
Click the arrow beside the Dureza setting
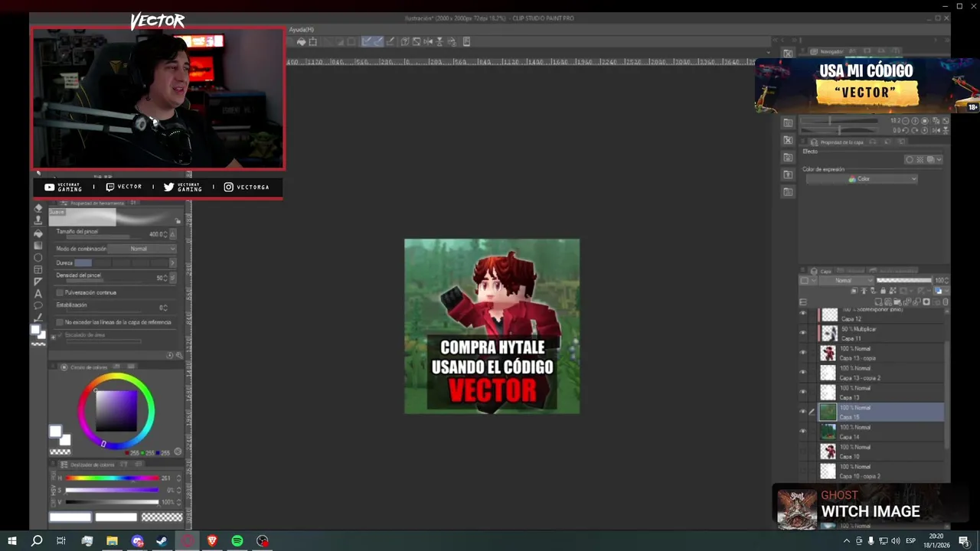pos(173,263)
